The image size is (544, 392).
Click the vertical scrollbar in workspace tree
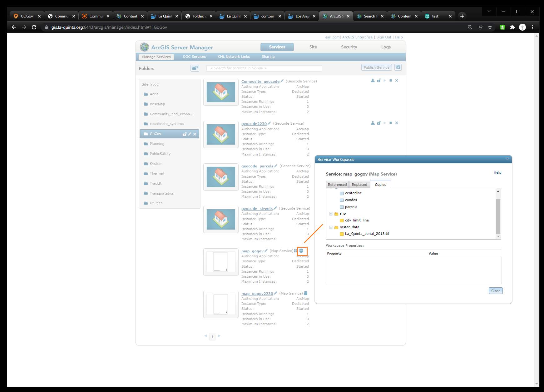(x=498, y=216)
